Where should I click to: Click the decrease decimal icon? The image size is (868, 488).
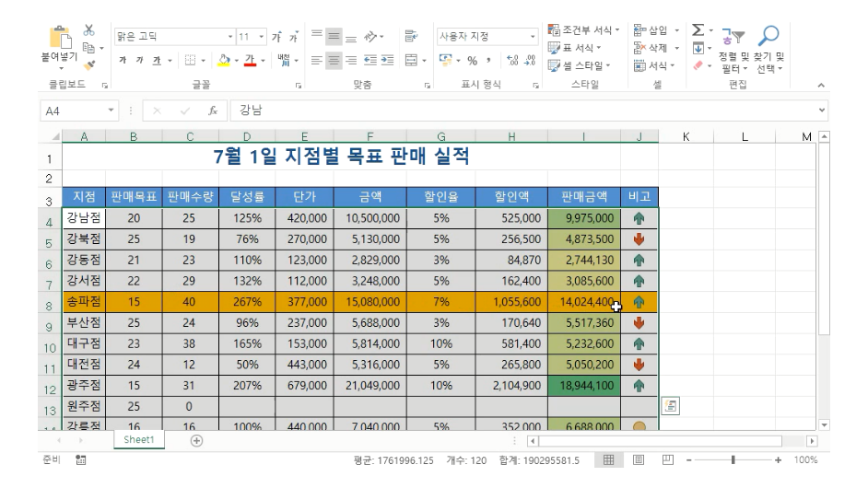530,60
